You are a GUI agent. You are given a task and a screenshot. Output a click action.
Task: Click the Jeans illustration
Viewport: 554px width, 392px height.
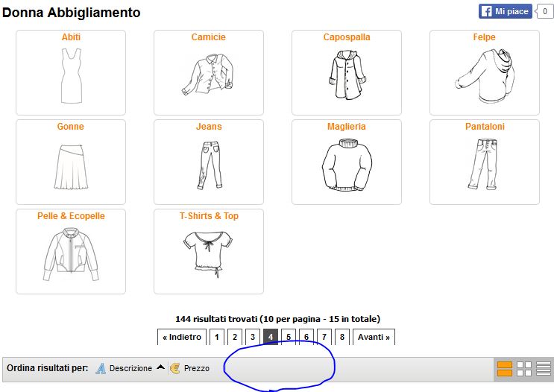click(210, 165)
